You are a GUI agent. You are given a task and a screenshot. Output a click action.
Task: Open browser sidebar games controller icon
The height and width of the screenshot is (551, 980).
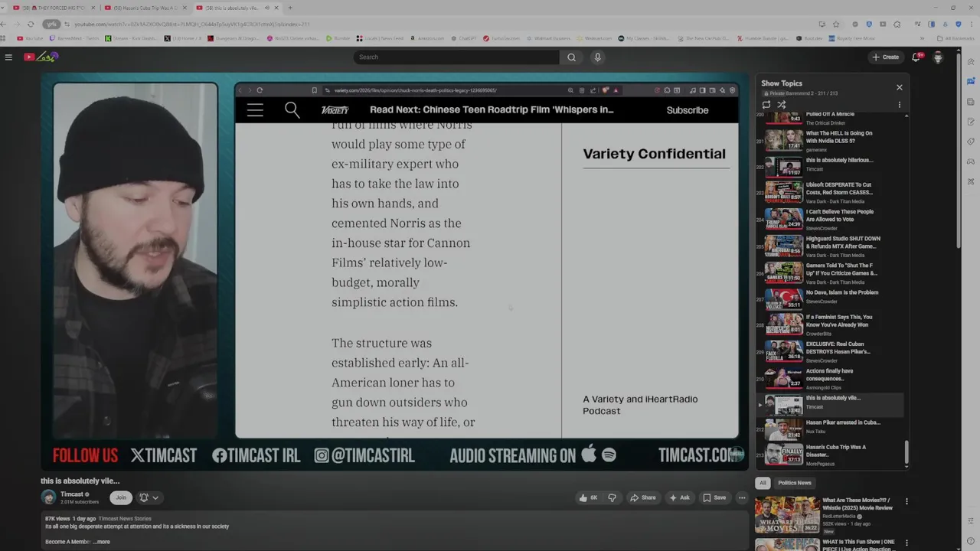[x=971, y=161]
